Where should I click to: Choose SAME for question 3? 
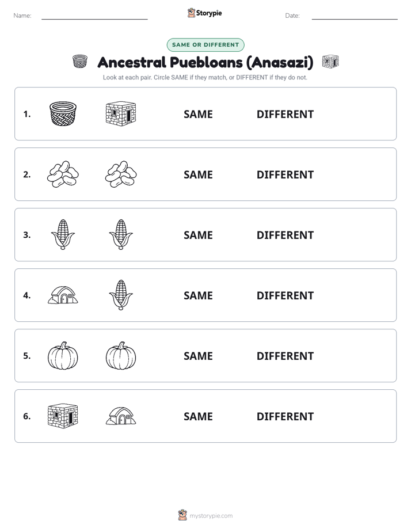pos(198,235)
